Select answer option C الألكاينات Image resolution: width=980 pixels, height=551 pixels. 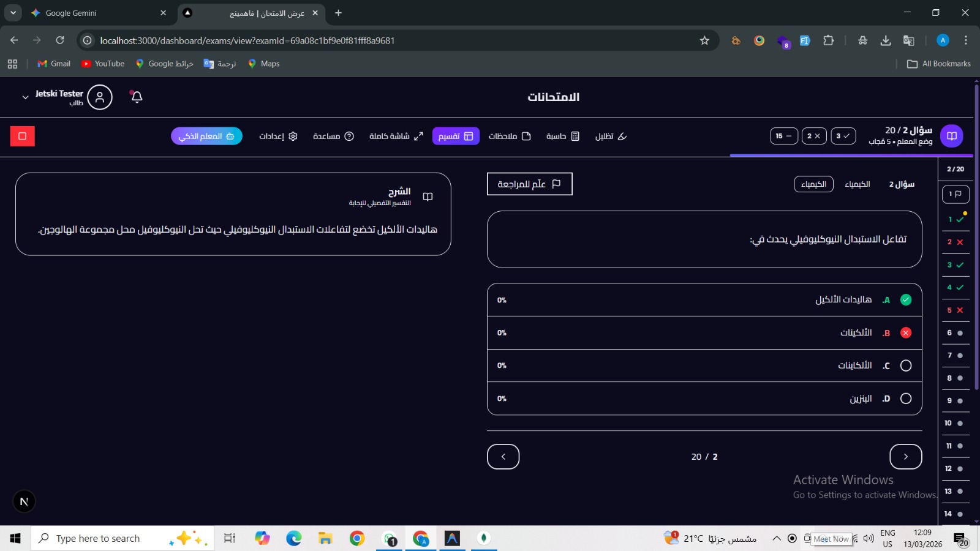click(704, 365)
